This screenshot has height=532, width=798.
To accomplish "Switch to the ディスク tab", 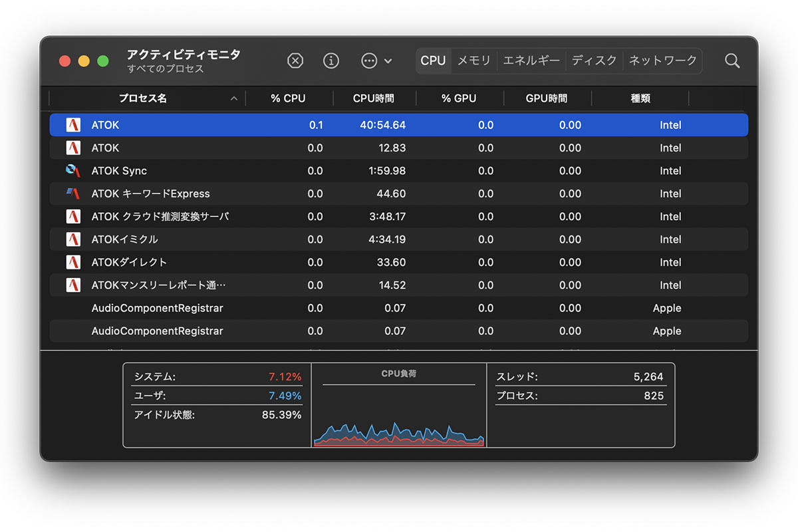I will (x=595, y=61).
